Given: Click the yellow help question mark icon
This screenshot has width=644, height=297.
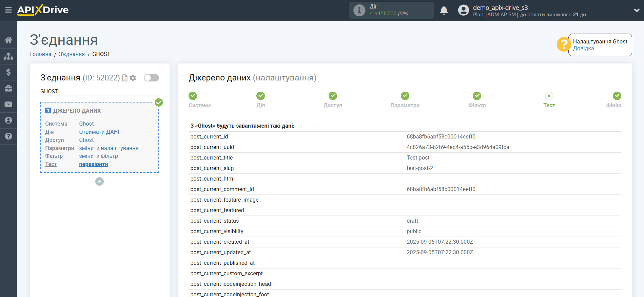Looking at the screenshot, I should pyautogui.click(x=564, y=44).
